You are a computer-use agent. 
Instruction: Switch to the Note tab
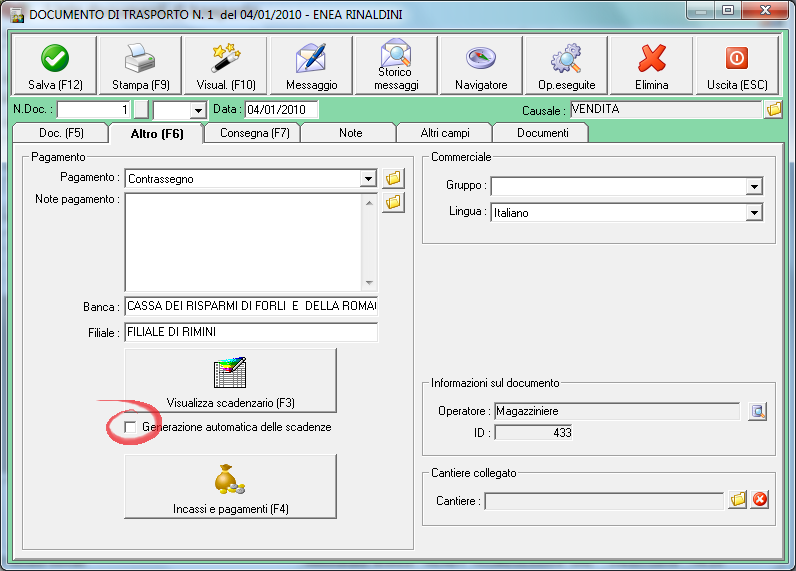(350, 133)
